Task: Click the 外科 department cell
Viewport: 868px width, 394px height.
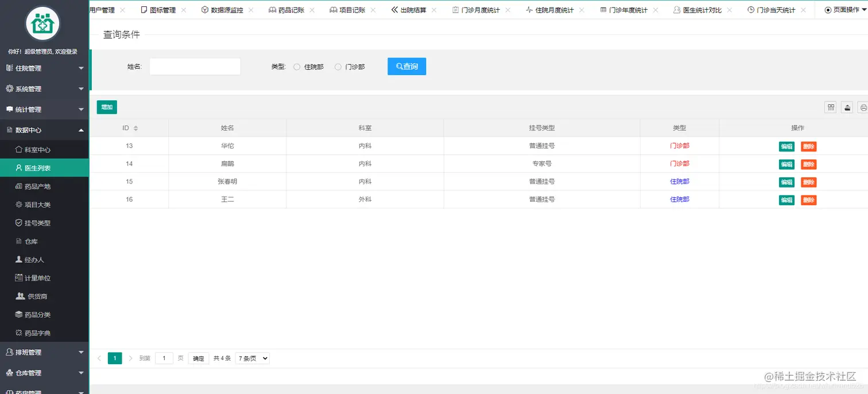Action: coord(365,200)
